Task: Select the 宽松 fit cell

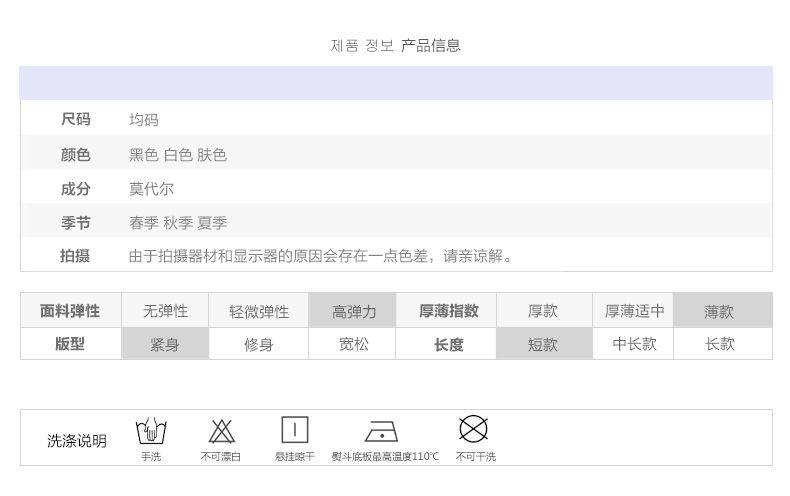Action: [x=353, y=344]
